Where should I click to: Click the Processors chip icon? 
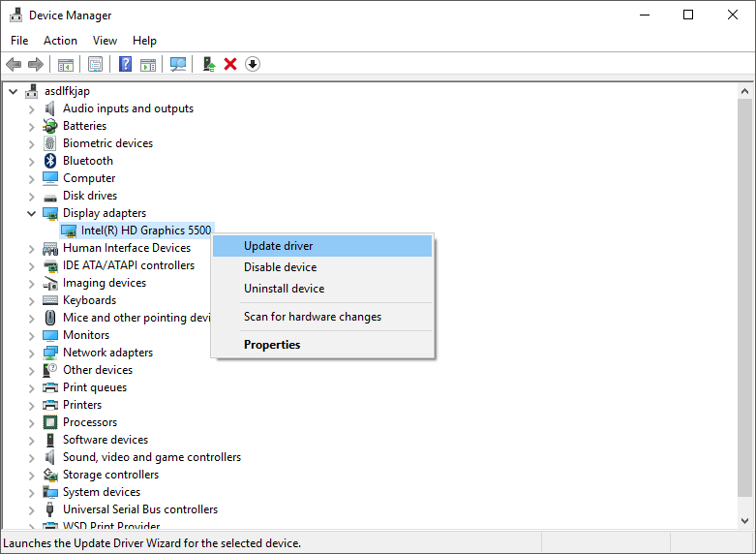(x=50, y=422)
